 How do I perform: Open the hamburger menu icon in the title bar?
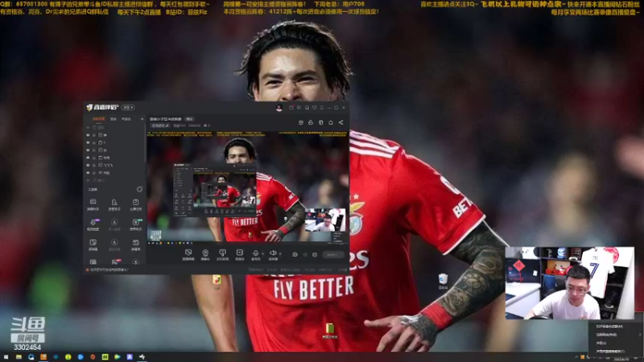[321, 108]
